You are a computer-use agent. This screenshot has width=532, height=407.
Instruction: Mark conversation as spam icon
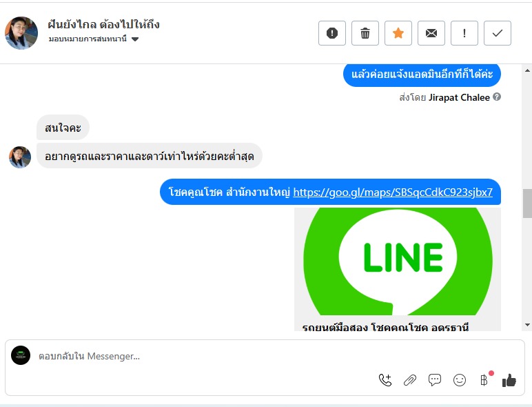click(332, 33)
